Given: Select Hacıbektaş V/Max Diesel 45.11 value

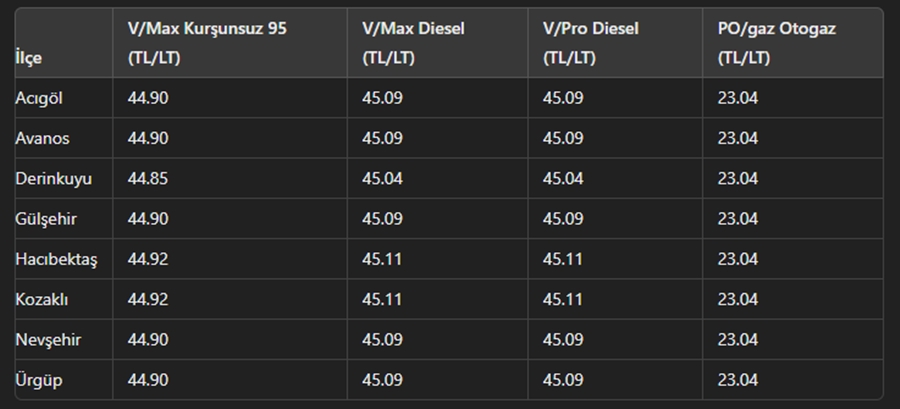Looking at the screenshot, I should click(x=382, y=259).
